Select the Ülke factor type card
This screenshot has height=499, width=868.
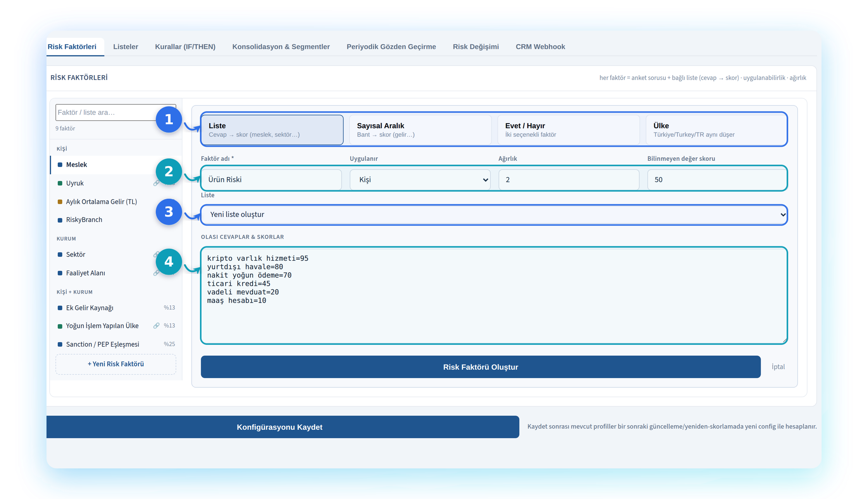(x=716, y=130)
